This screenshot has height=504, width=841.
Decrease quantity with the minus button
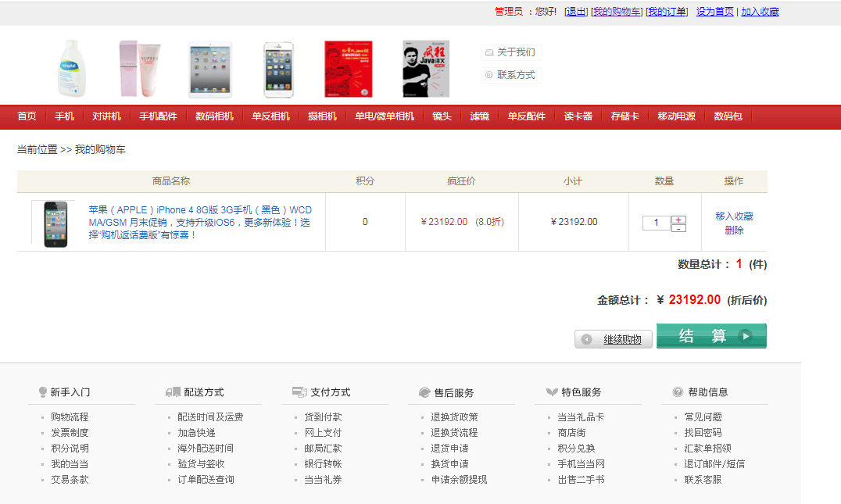[x=678, y=228]
